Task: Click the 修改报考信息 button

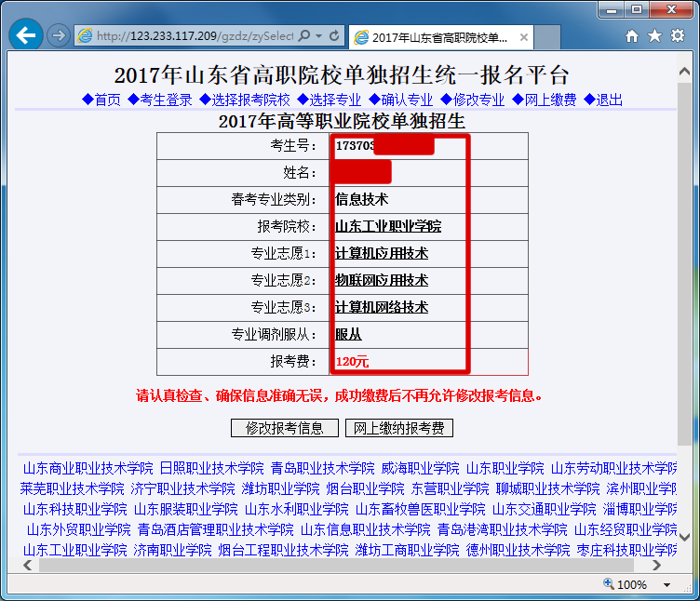Action: pyautogui.click(x=285, y=428)
